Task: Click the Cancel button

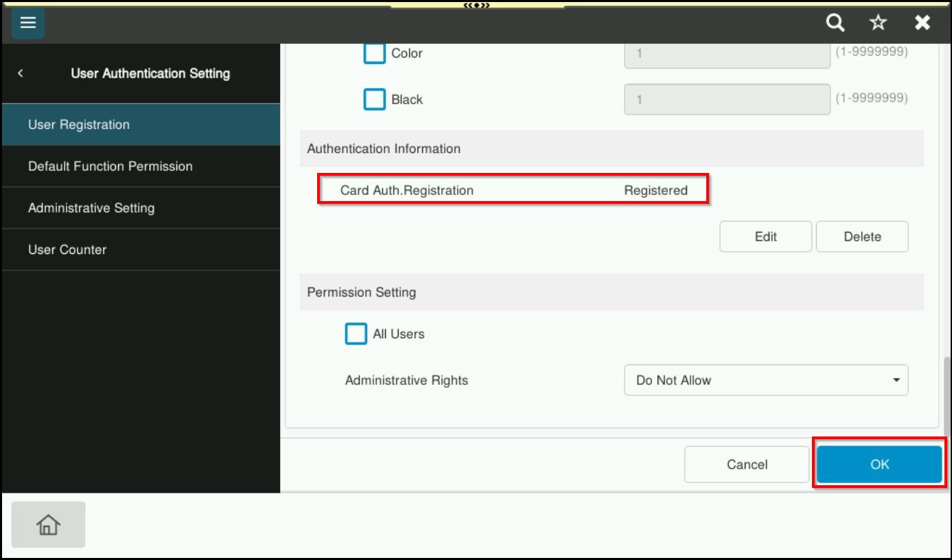Action: (747, 465)
